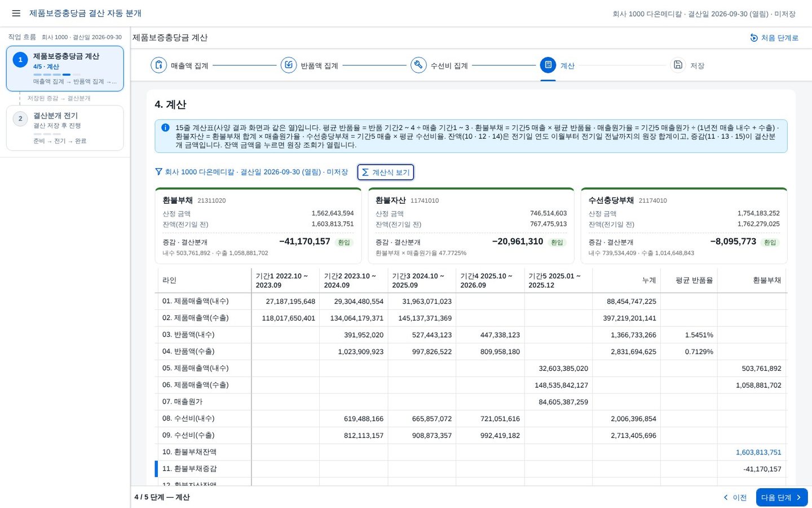This screenshot has height=508, width=812.
Task: Click the restart icon beside 처음 단계로
Action: pyautogui.click(x=754, y=38)
